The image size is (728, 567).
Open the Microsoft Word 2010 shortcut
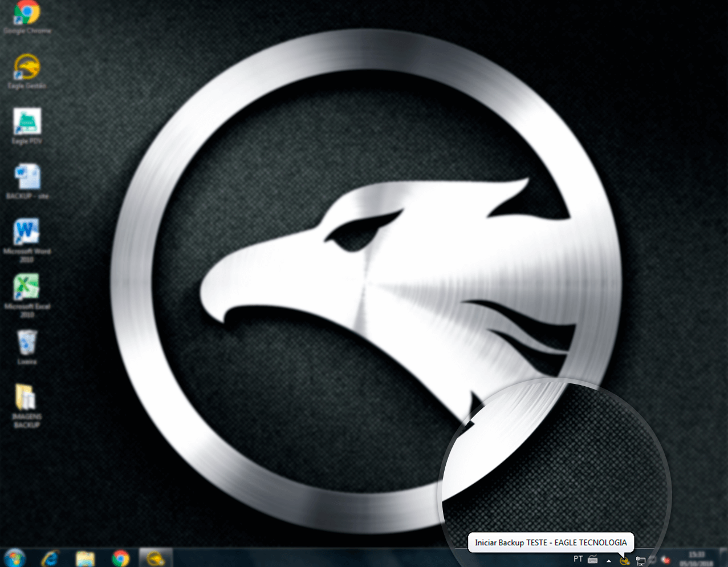coord(27,240)
